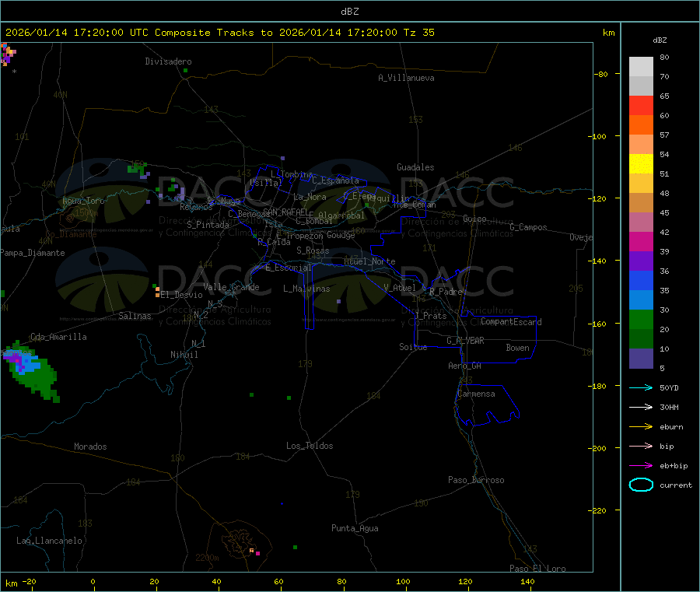
Task: Click the Agua_Toro map label
Action: [x=83, y=201]
